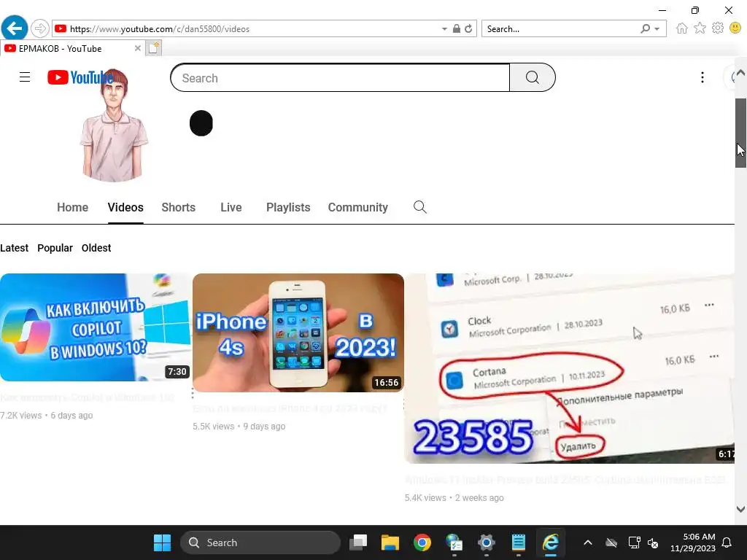Launch Google Chrome from taskbar

[422, 542]
